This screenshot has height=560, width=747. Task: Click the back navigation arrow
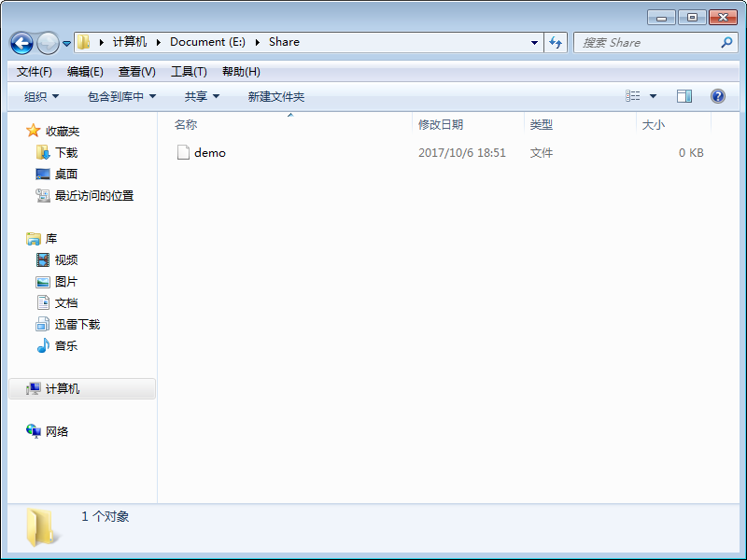coord(21,42)
